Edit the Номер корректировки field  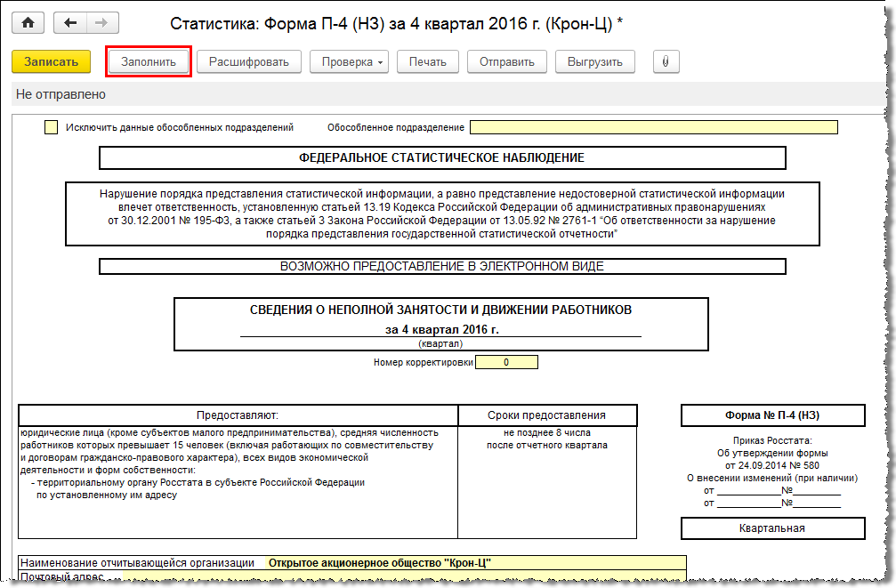506,362
